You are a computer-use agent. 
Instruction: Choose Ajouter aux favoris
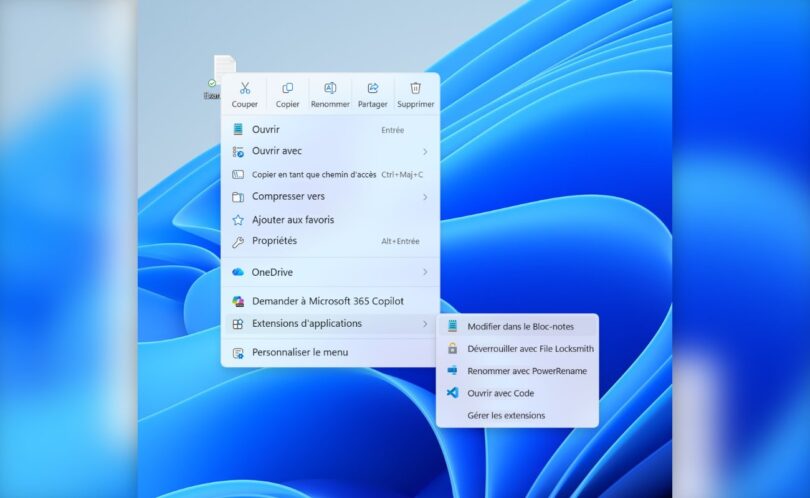tap(330, 220)
